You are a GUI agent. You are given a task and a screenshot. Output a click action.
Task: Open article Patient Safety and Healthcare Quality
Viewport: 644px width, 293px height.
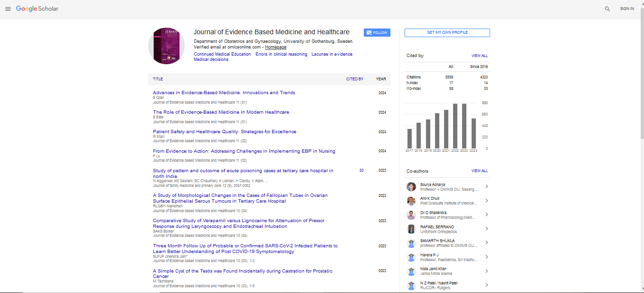[x=225, y=132]
